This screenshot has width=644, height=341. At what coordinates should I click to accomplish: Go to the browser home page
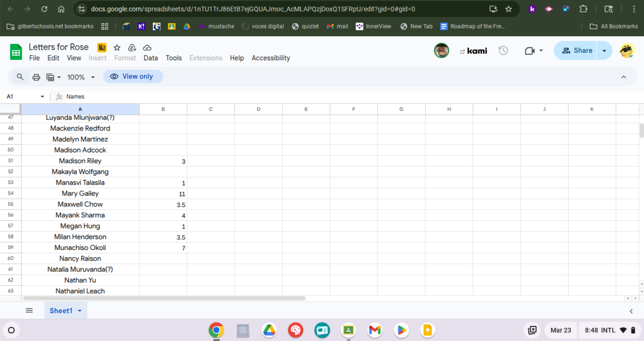tap(61, 9)
